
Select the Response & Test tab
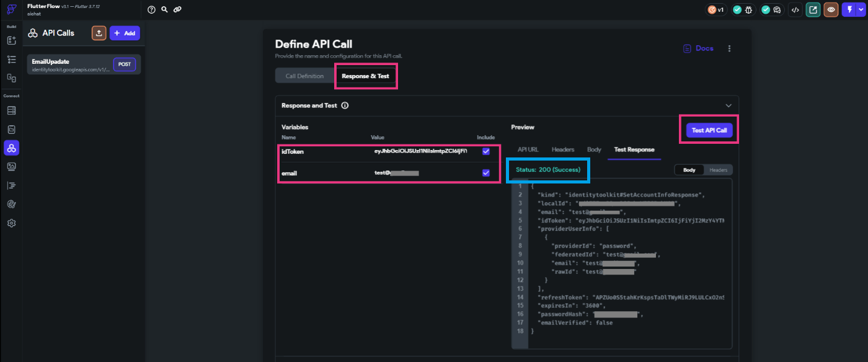[x=365, y=76]
